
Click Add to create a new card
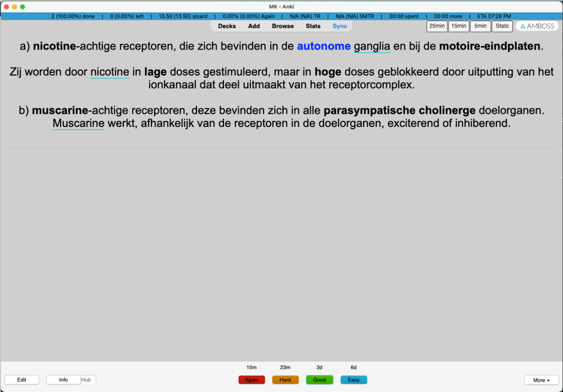tap(254, 26)
